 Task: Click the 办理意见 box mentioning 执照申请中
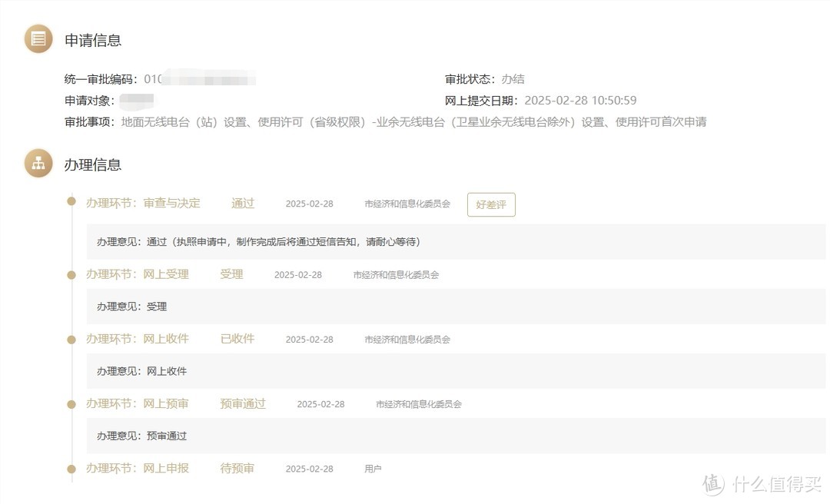click(x=456, y=241)
